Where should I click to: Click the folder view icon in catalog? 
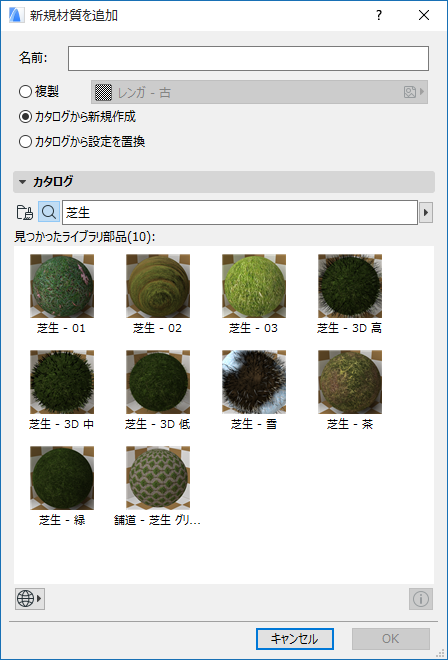coord(25,213)
